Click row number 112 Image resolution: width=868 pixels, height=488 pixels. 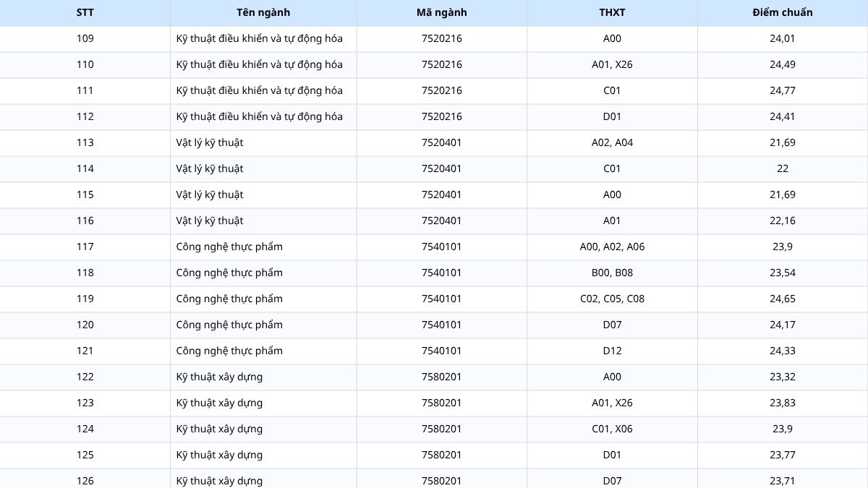tap(85, 117)
